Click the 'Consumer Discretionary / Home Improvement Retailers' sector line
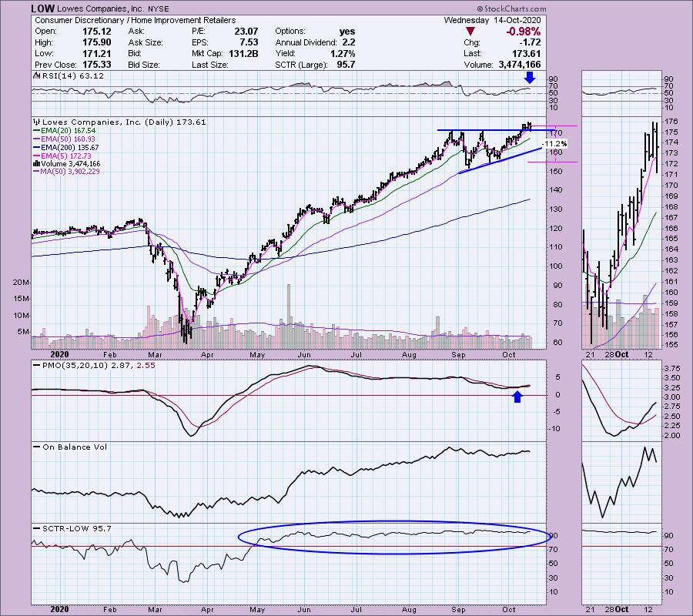Viewport: 693px width, 616px height. (136, 20)
